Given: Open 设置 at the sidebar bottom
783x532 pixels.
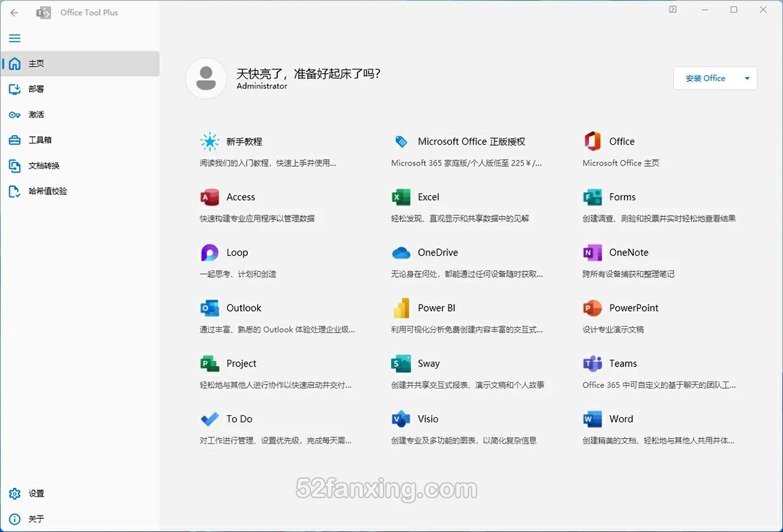Looking at the screenshot, I should point(80,494).
